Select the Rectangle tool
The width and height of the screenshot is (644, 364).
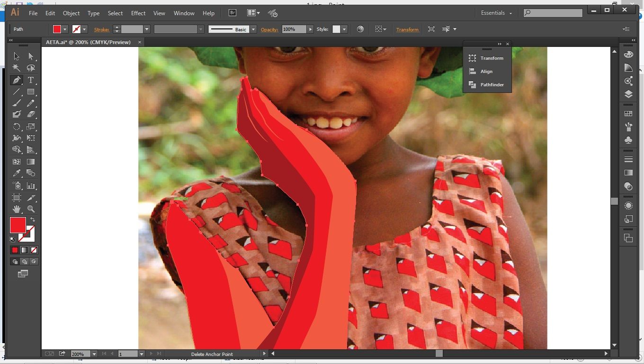[31, 91]
